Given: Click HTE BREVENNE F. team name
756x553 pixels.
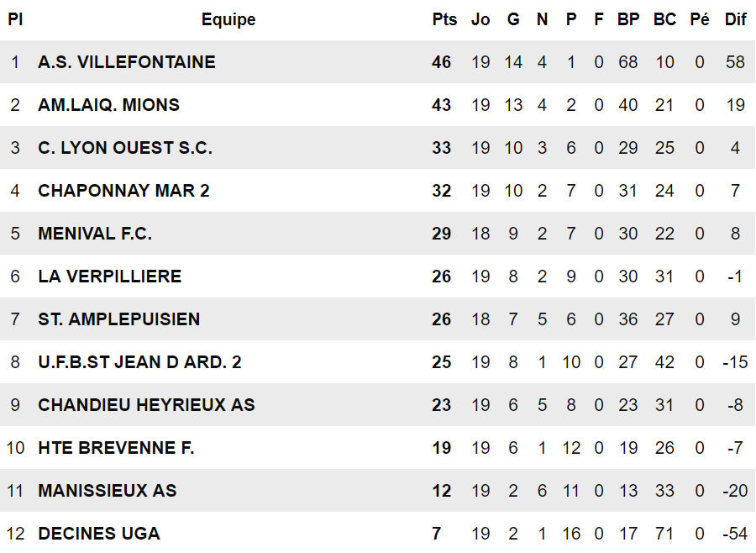Looking at the screenshot, I should [x=116, y=448].
